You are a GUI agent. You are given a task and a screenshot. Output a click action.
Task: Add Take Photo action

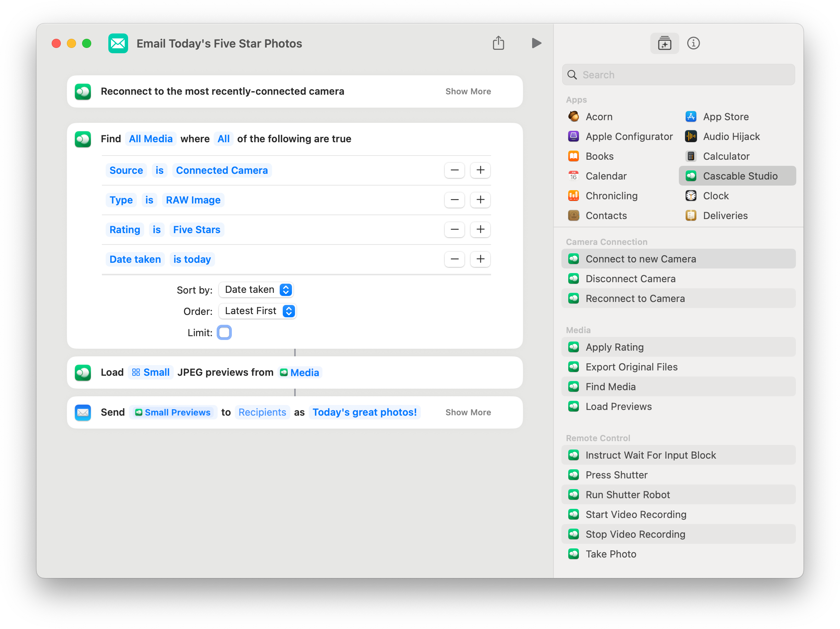(x=678, y=554)
